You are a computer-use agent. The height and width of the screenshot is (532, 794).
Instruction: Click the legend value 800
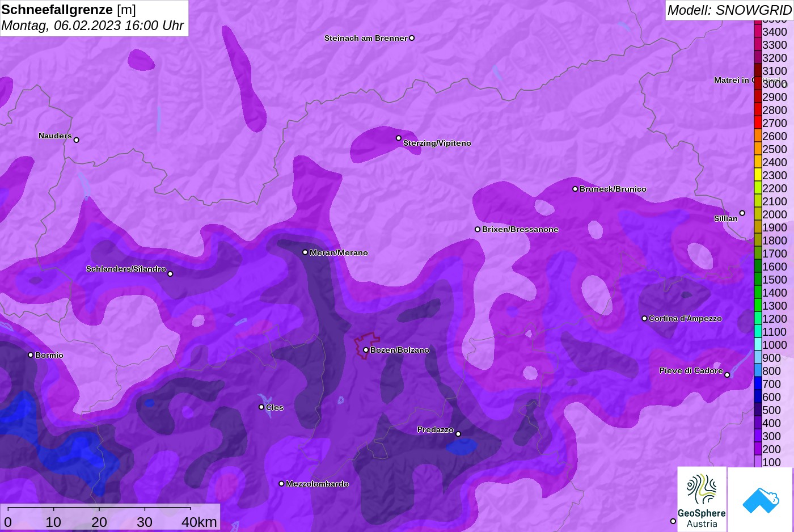coord(771,371)
